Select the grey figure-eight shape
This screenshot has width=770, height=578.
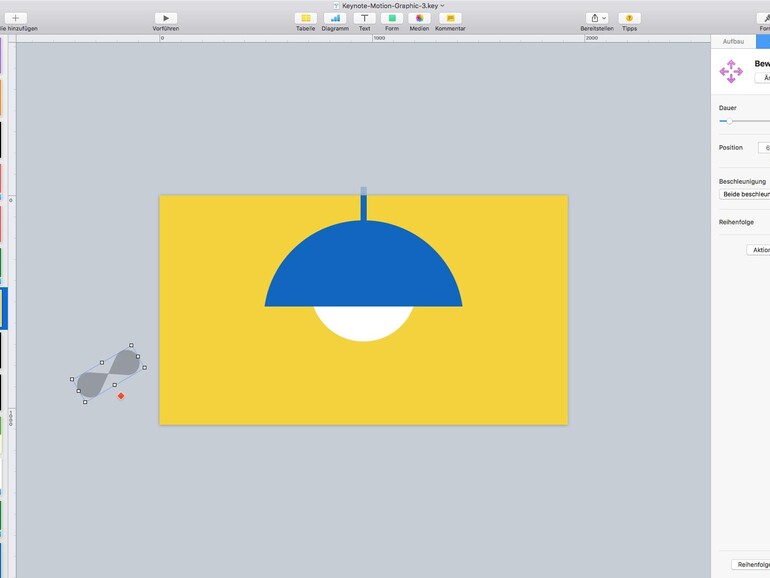(108, 373)
